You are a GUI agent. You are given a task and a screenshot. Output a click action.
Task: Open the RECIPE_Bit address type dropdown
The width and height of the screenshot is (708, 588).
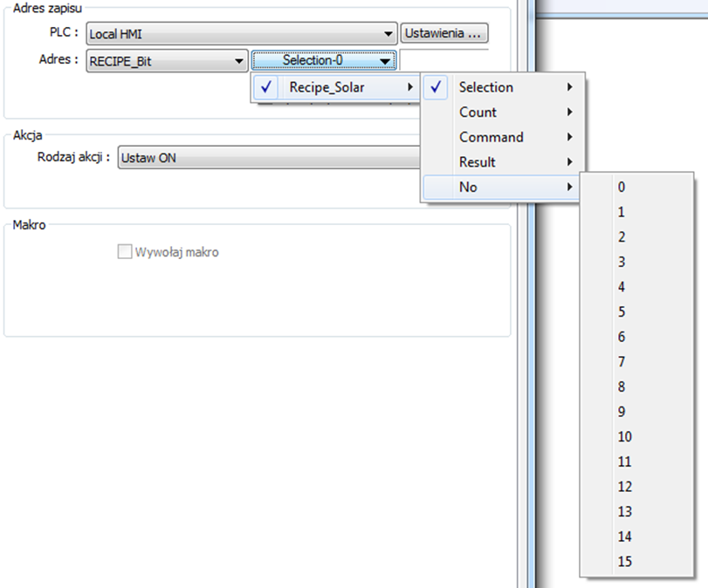[x=167, y=61]
